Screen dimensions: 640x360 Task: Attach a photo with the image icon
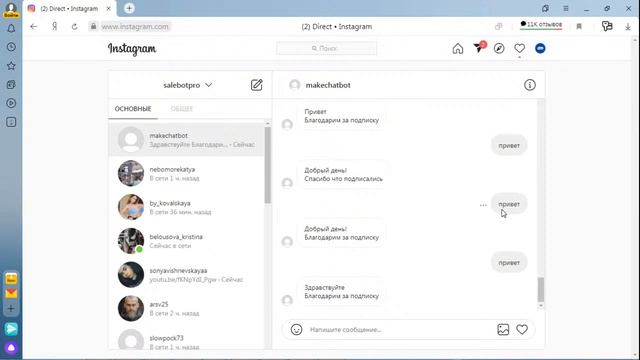503,329
